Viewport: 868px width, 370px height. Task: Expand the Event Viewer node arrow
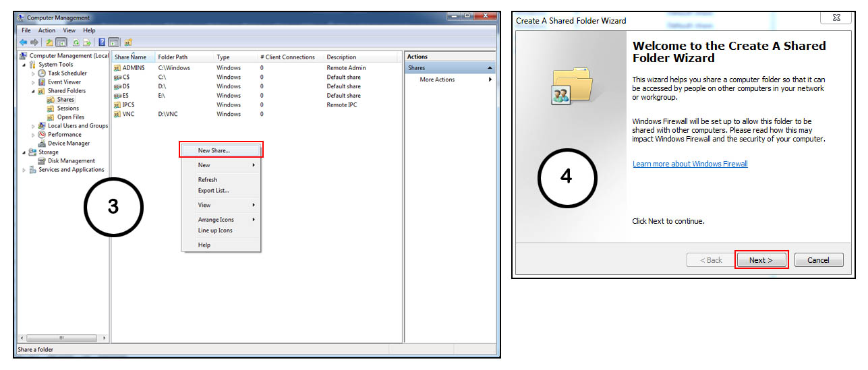click(33, 82)
